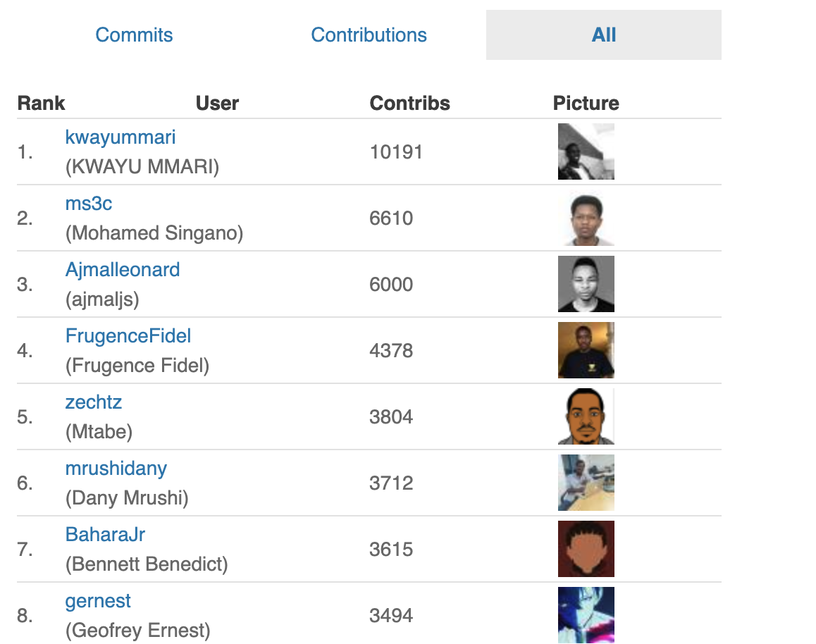Click Dany Mrushi's profile picture
The image size is (816, 644).
586,483
